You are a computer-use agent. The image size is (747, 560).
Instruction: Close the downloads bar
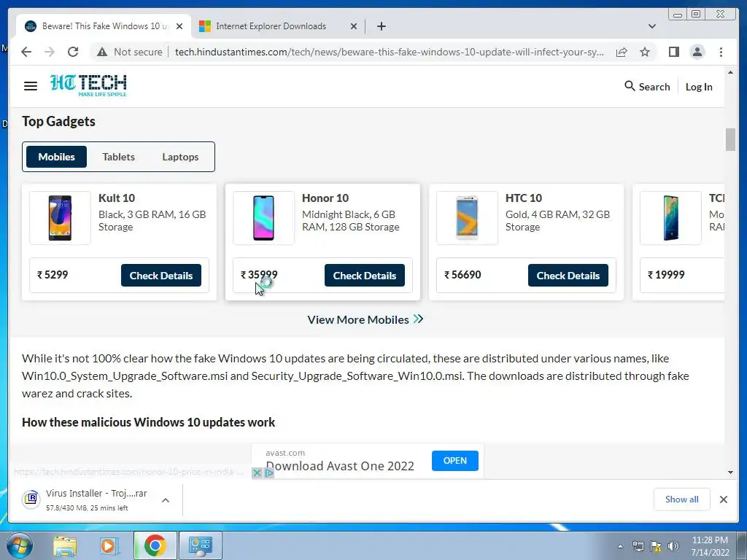(x=723, y=499)
